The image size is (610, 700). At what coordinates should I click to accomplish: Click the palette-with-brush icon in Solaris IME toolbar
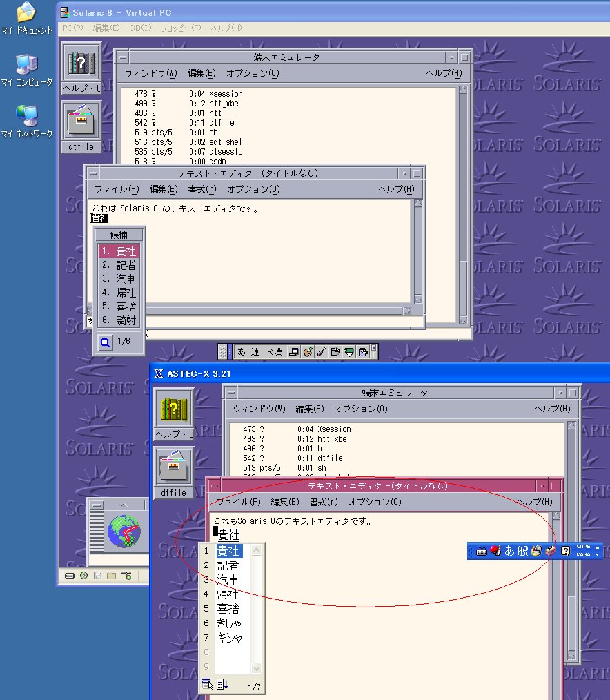point(308,352)
